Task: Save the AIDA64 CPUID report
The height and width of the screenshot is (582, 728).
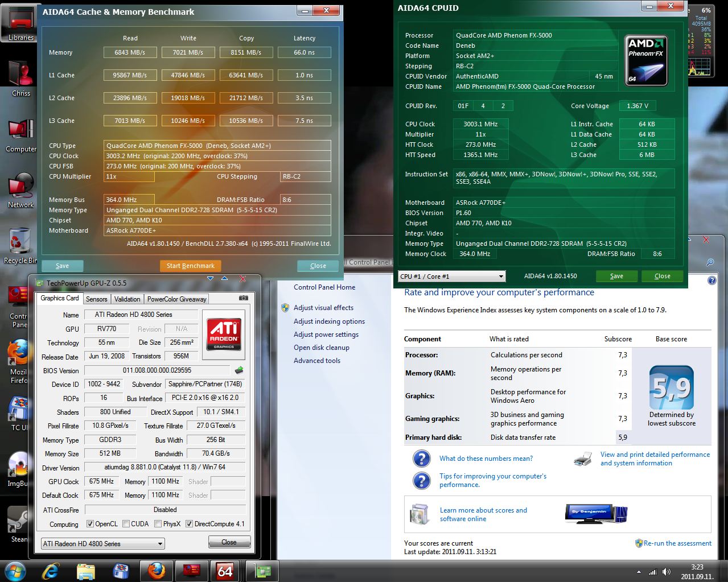Action: [x=616, y=276]
